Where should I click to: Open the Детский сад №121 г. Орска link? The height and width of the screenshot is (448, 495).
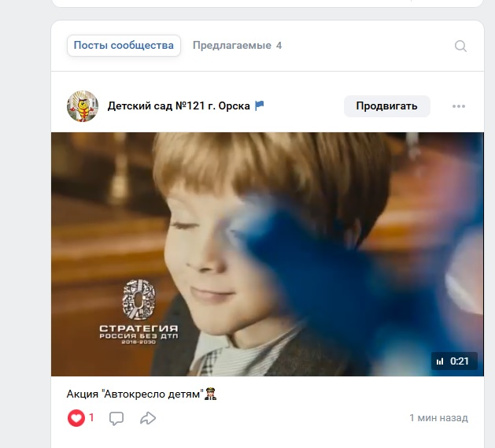(x=179, y=106)
